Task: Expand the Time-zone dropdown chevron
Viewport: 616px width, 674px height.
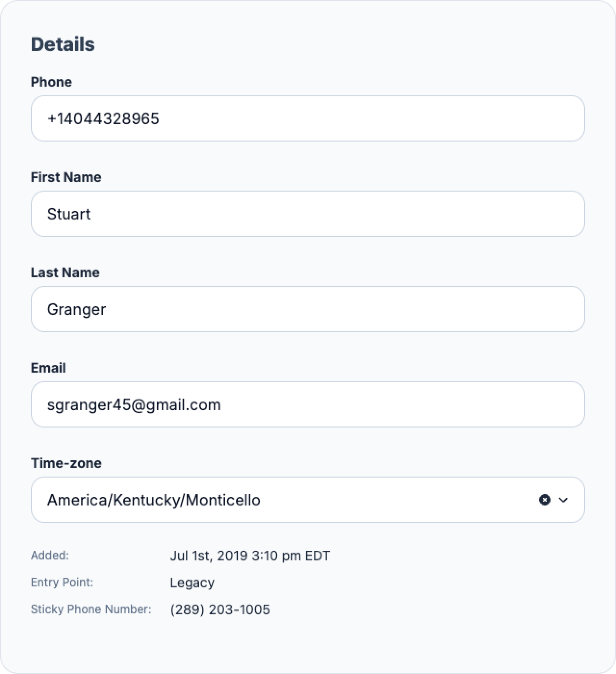Action: tap(564, 500)
